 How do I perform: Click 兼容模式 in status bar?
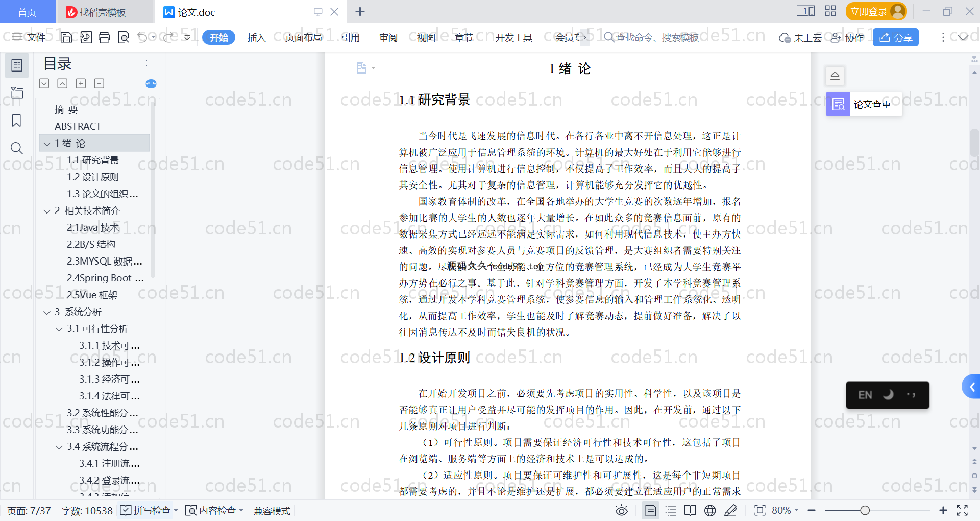point(272,511)
